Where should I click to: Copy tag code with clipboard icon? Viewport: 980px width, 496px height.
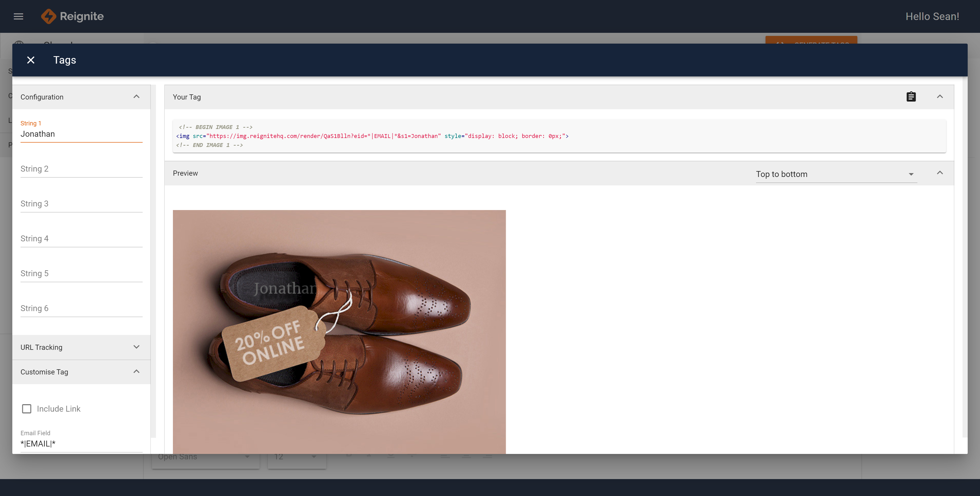pos(911,97)
